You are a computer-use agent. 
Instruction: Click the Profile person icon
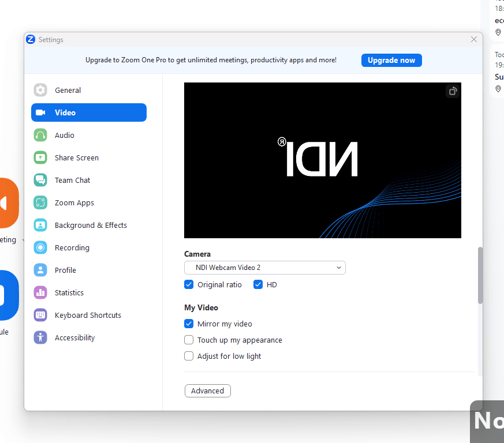click(40, 270)
